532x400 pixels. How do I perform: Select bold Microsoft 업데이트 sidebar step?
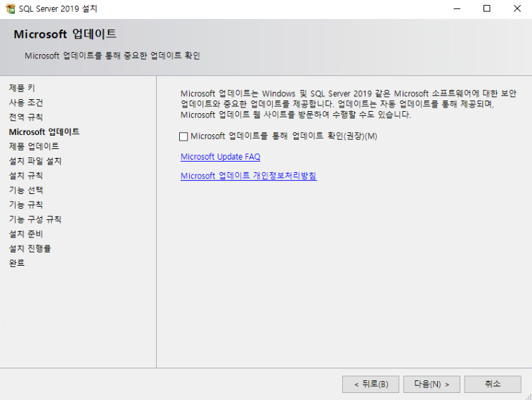44,131
